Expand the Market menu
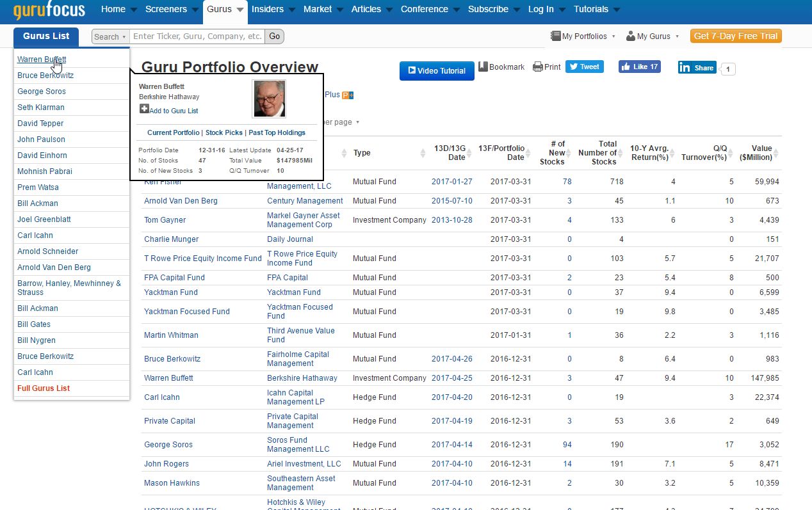Image resolution: width=812 pixels, height=510 pixels. click(x=323, y=10)
